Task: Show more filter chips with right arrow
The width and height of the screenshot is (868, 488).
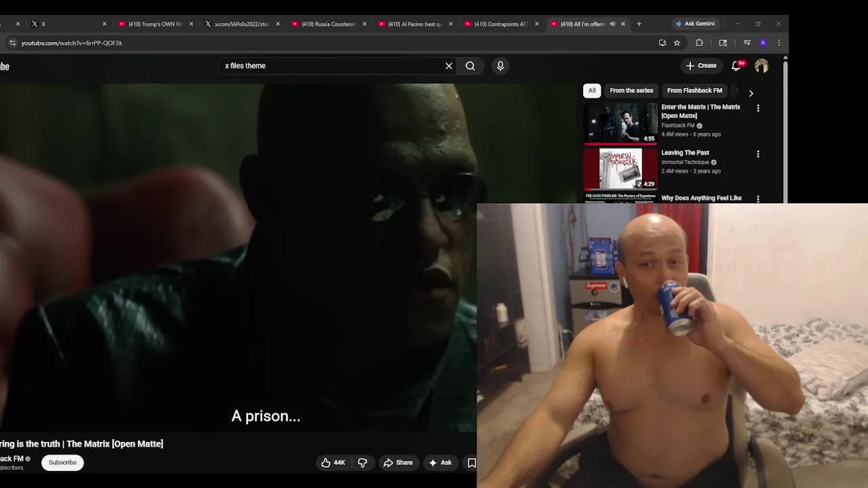Action: [751, 93]
